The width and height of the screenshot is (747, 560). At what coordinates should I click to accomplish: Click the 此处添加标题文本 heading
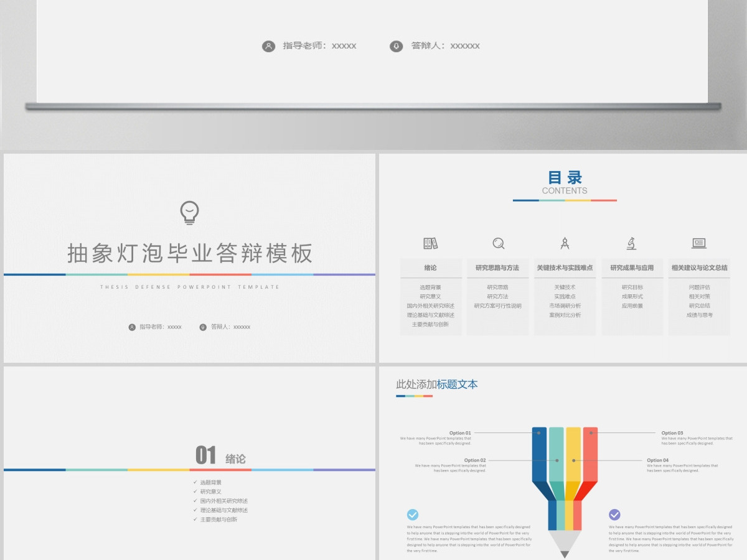pos(437,385)
